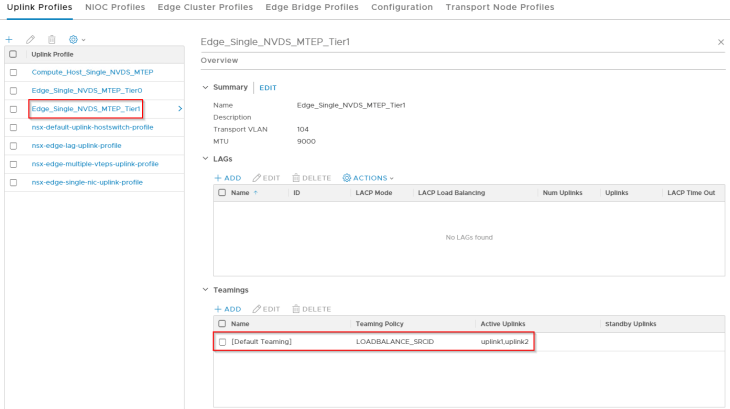
Task: Switch to the NIOC Profiles tab
Action: tap(117, 7)
